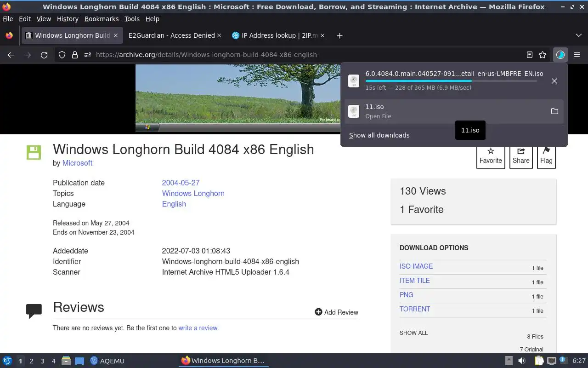Screen dimensions: 588x368
Task: Download the TORRENT option
Action: click(x=415, y=309)
